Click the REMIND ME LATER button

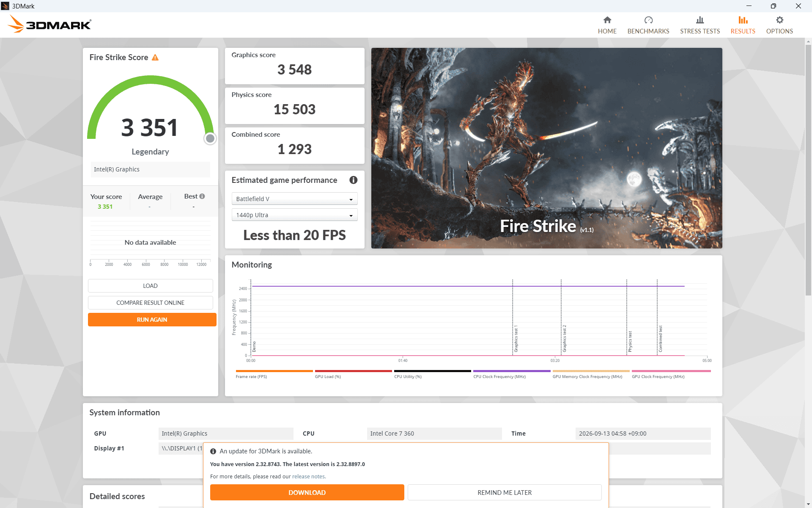pyautogui.click(x=505, y=492)
